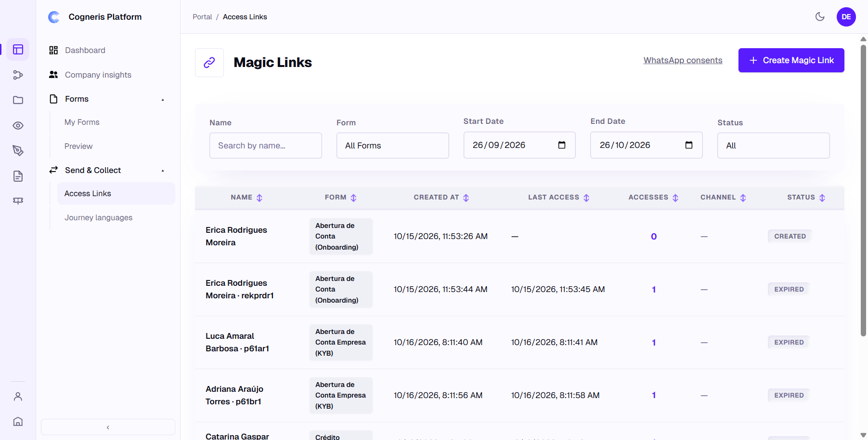Viewport: 868px width, 440px height.
Task: Open the All Forms dropdown
Action: click(393, 146)
